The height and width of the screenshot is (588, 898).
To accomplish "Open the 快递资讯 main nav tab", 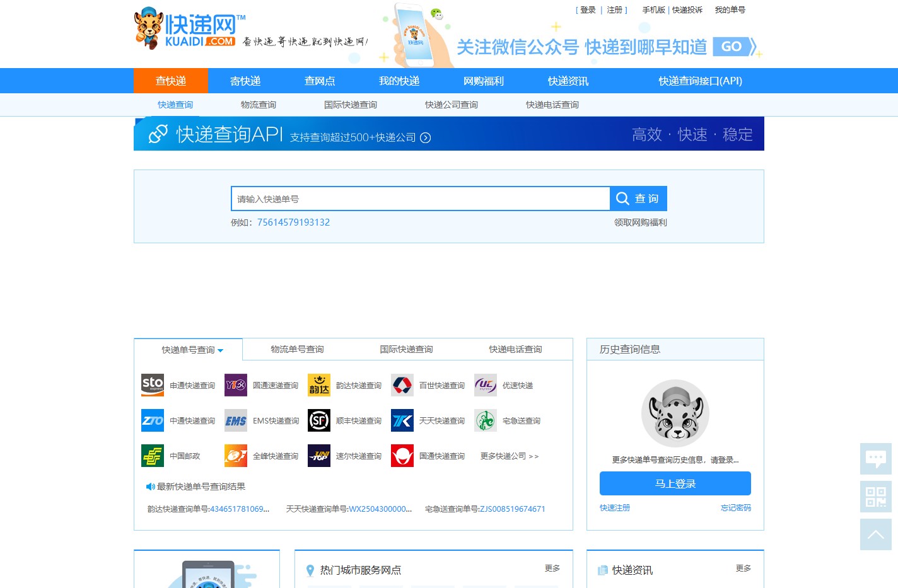I will (568, 81).
